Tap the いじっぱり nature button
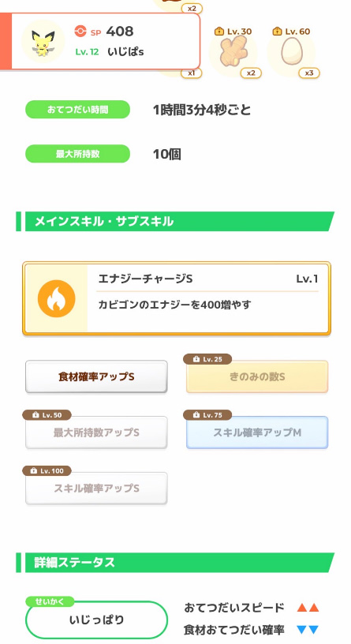The image size is (351, 644). pyautogui.click(x=96, y=620)
